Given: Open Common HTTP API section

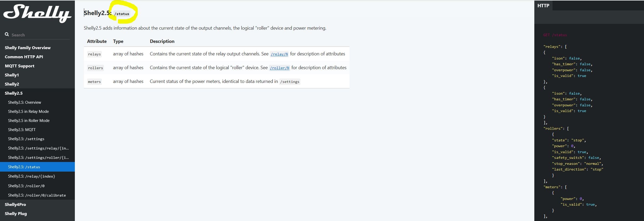Looking at the screenshot, I should [x=24, y=57].
